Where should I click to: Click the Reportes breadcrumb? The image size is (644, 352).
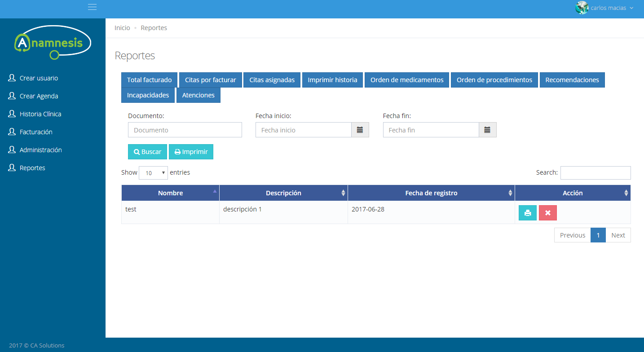tap(154, 28)
